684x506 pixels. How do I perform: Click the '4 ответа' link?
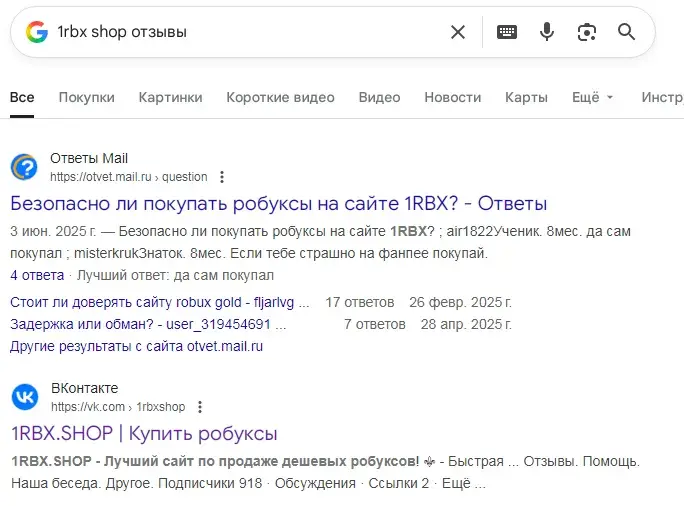pos(37,276)
